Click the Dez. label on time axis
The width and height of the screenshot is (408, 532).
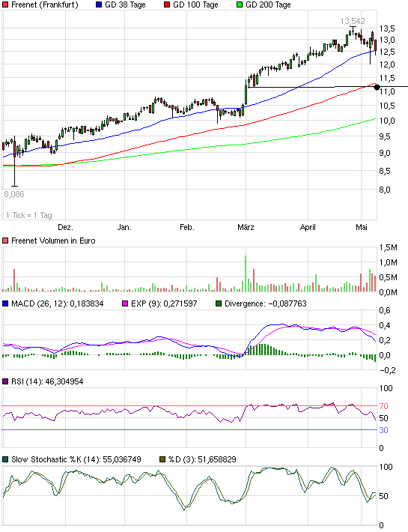[x=65, y=227]
